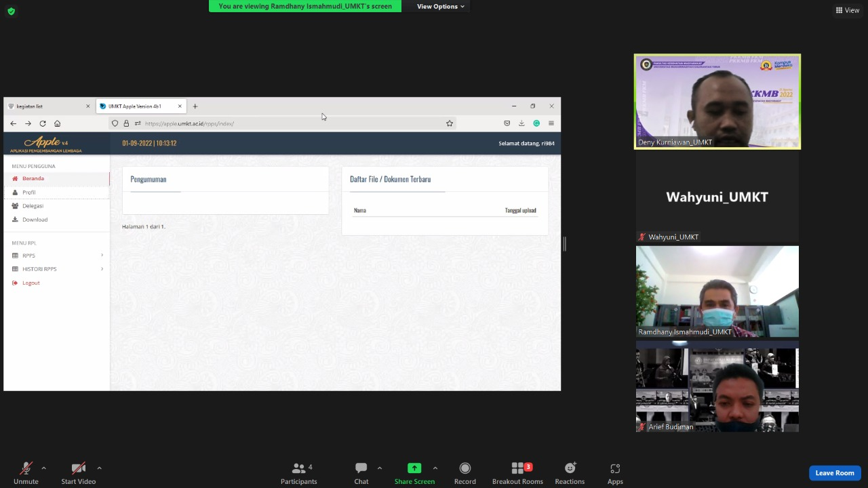
Task: Unmute the microphone in Zoom
Action: click(x=26, y=472)
